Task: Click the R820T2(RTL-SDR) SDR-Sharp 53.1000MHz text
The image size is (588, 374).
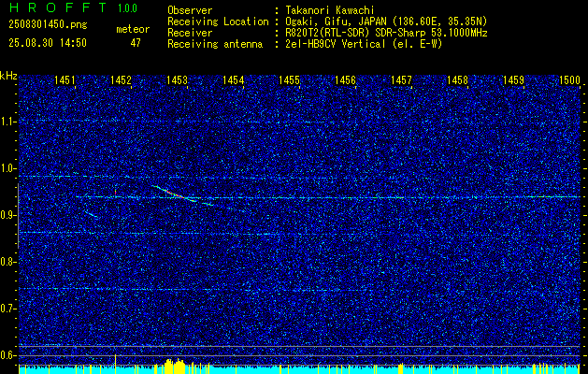Action: (385, 33)
